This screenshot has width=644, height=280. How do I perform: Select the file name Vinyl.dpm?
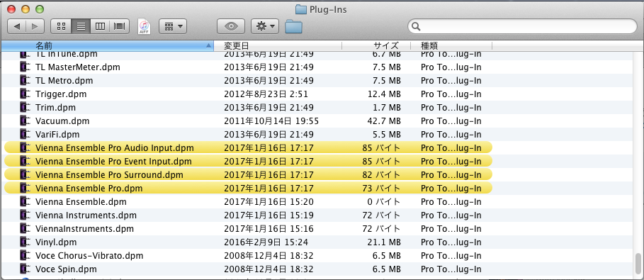[x=56, y=242]
